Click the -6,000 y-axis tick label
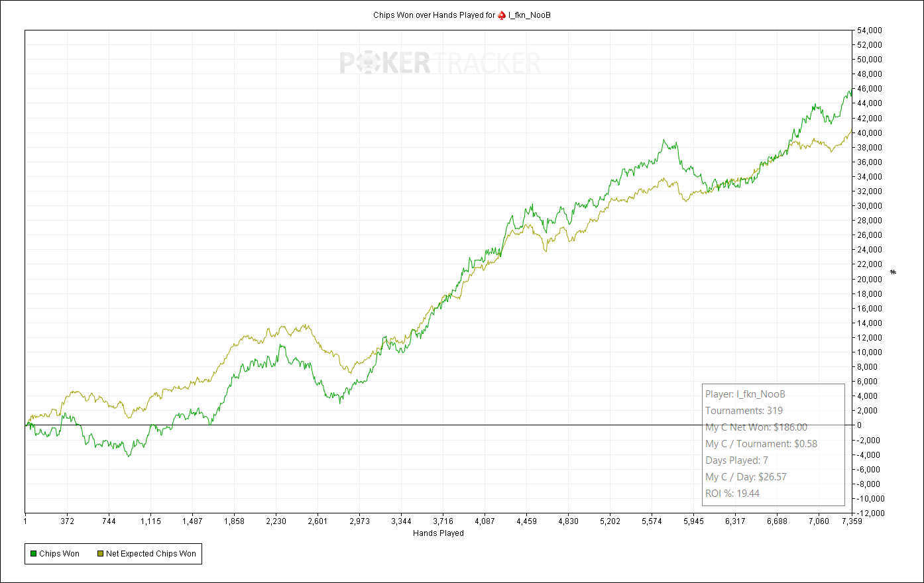The image size is (924, 583). [x=869, y=470]
